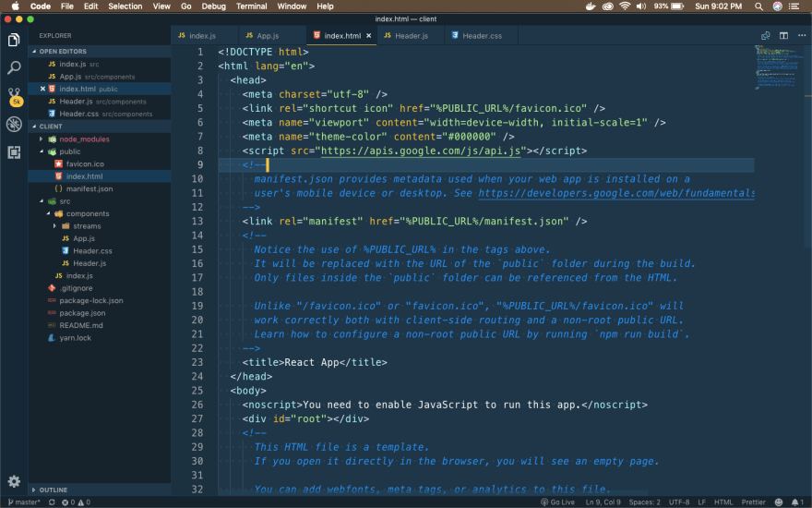Click the feedback smiley in status bar
Viewport: 812px width, 508px height.
pyautogui.click(x=779, y=502)
